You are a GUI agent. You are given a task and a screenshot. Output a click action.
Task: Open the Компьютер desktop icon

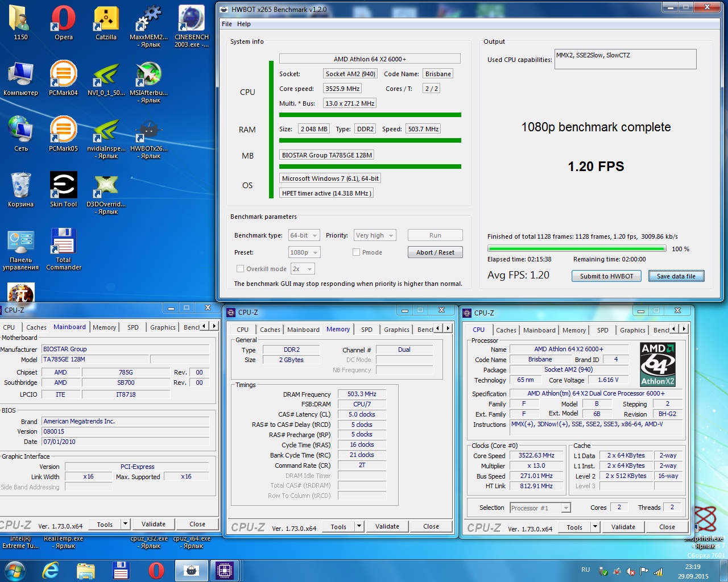(20, 78)
